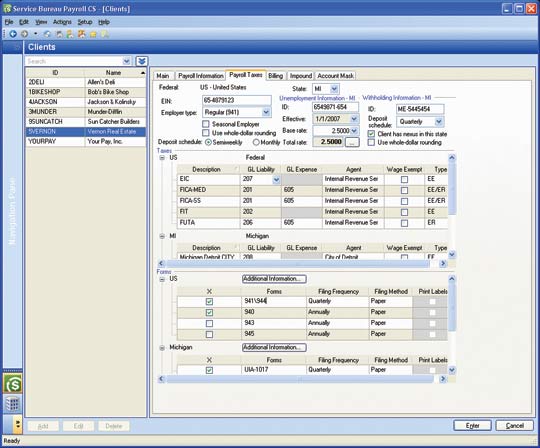Switch to the Billing tab
Screen dimensions: 540x448
coord(276,76)
